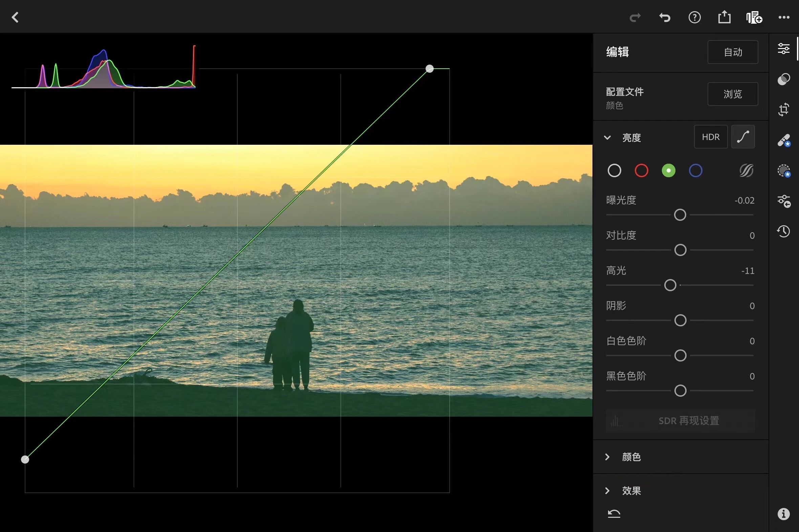Click the 高光 slider handle
The width and height of the screenshot is (799, 532).
click(x=670, y=285)
